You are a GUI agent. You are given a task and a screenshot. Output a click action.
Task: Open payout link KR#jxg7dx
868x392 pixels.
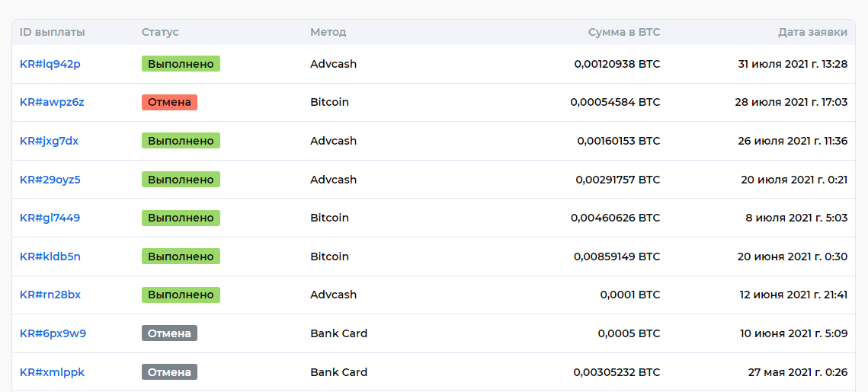point(50,141)
